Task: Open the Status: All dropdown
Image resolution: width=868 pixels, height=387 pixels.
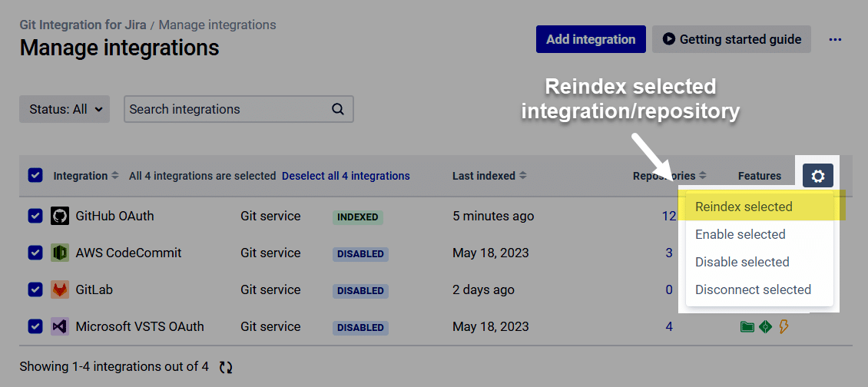Action: pyautogui.click(x=65, y=109)
